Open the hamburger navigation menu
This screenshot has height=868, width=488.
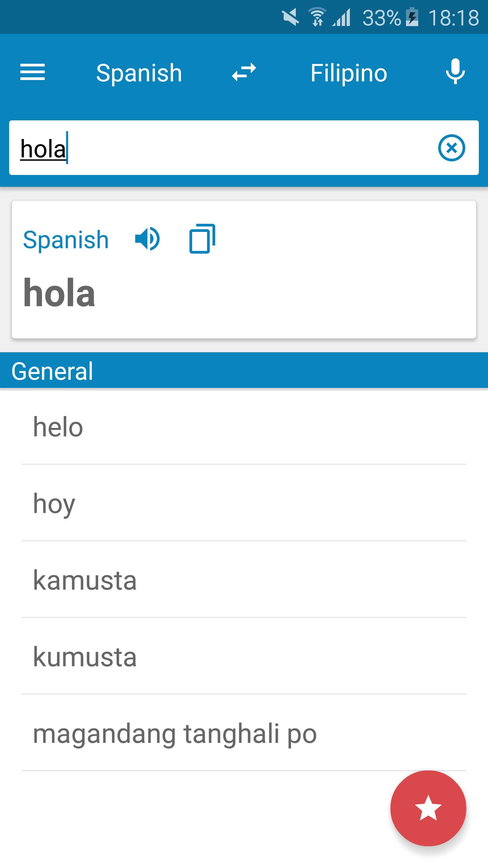(x=33, y=72)
